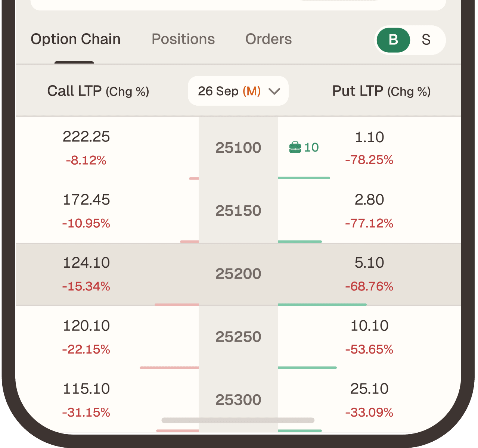Tap the Call LTP (Chg %) column header
This screenshot has width=478, height=448.
point(98,91)
